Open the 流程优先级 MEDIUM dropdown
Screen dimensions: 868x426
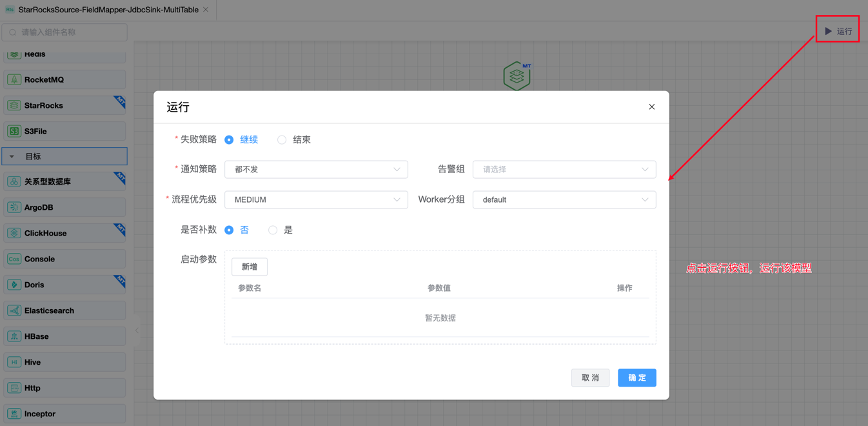point(316,199)
